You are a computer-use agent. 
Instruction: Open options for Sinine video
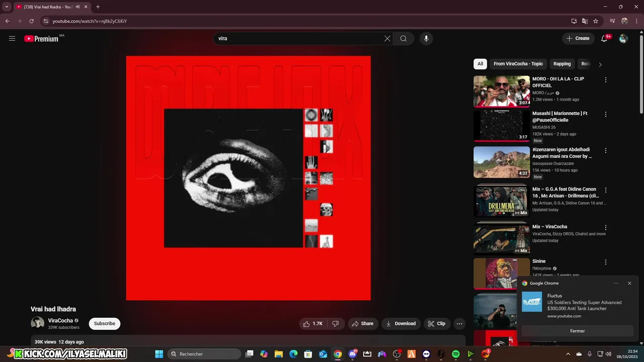606,262
